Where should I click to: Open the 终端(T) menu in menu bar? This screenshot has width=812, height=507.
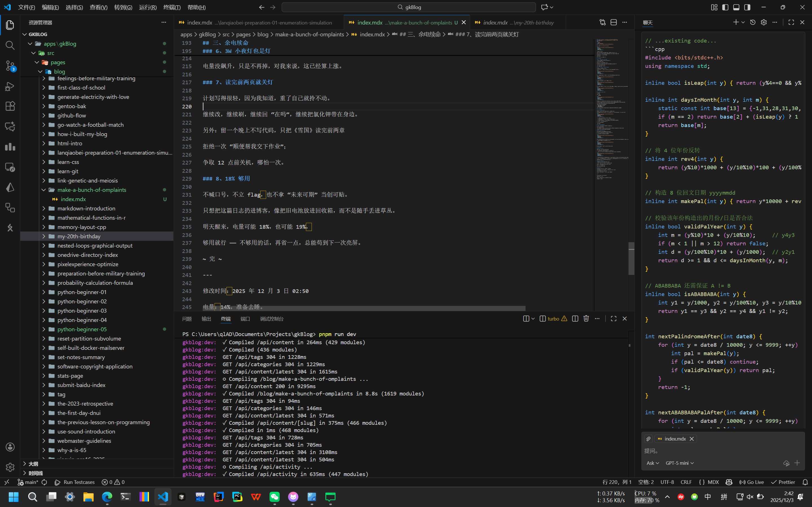click(x=172, y=7)
